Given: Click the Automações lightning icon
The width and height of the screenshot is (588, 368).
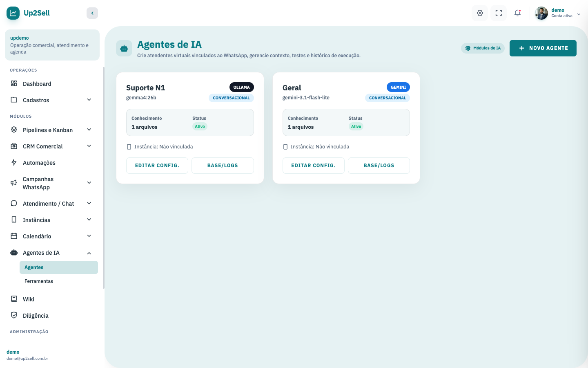Looking at the screenshot, I should tap(14, 162).
